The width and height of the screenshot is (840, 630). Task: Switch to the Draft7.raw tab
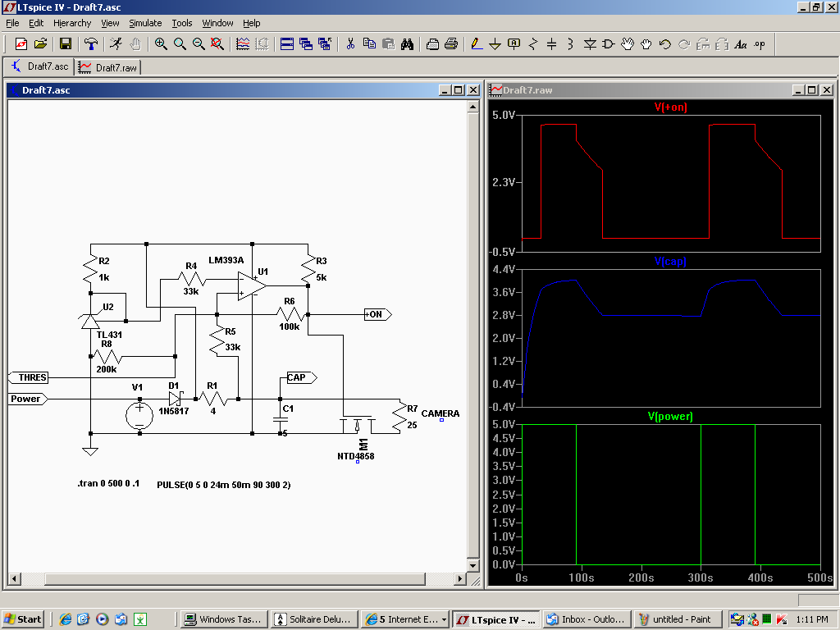(108, 67)
